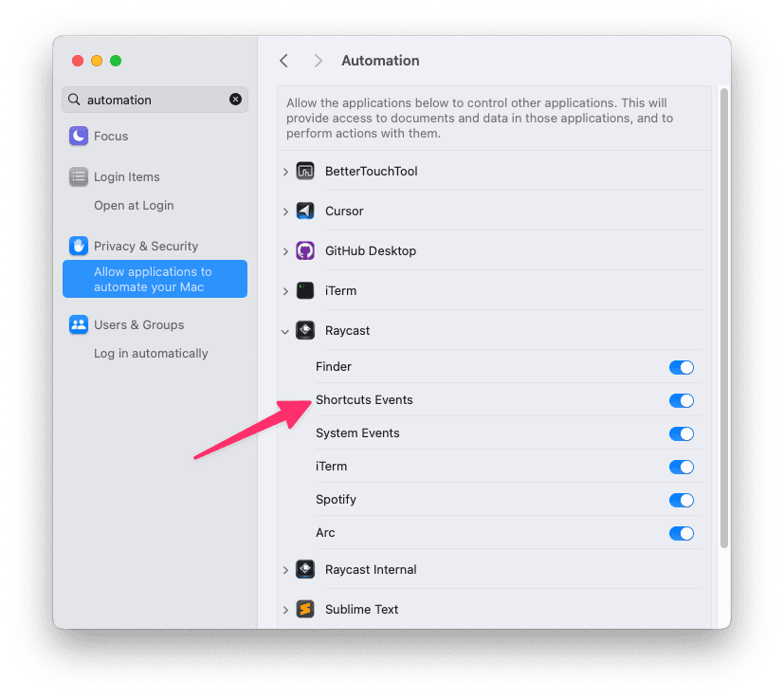Click the Cursor app icon
The height and width of the screenshot is (699, 784).
(x=305, y=211)
